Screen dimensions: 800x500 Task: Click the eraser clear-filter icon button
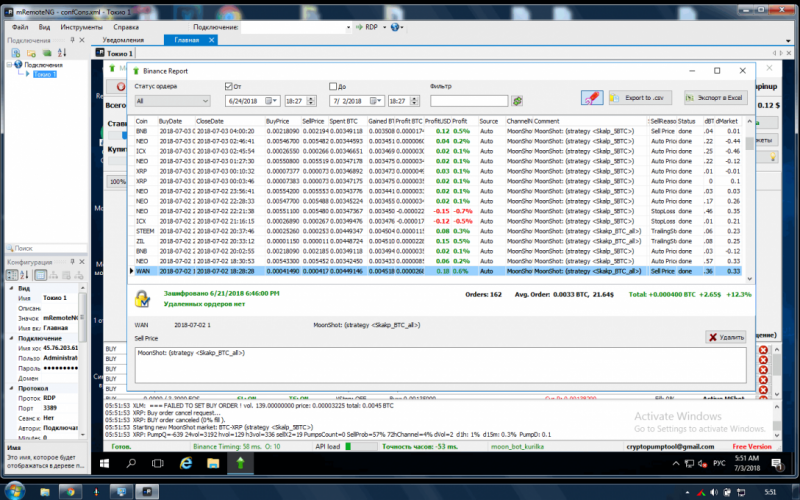[590, 98]
